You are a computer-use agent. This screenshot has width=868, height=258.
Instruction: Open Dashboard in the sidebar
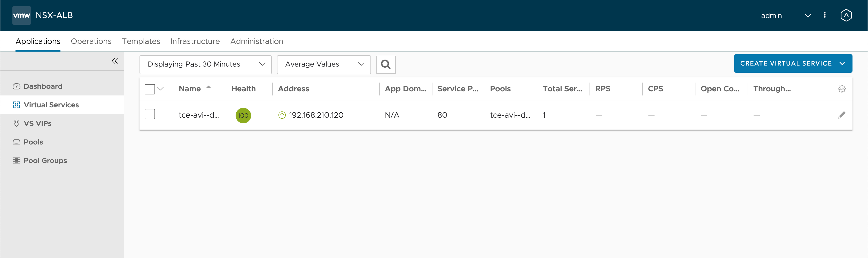coord(62,86)
